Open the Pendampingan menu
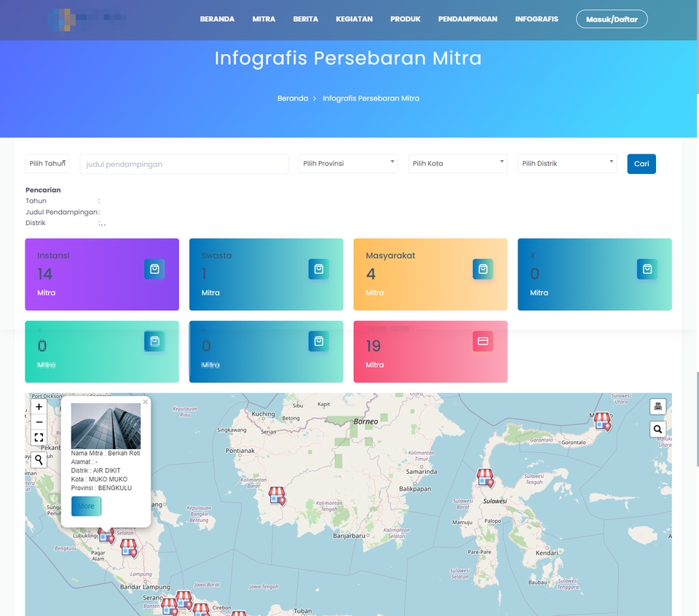 point(467,19)
